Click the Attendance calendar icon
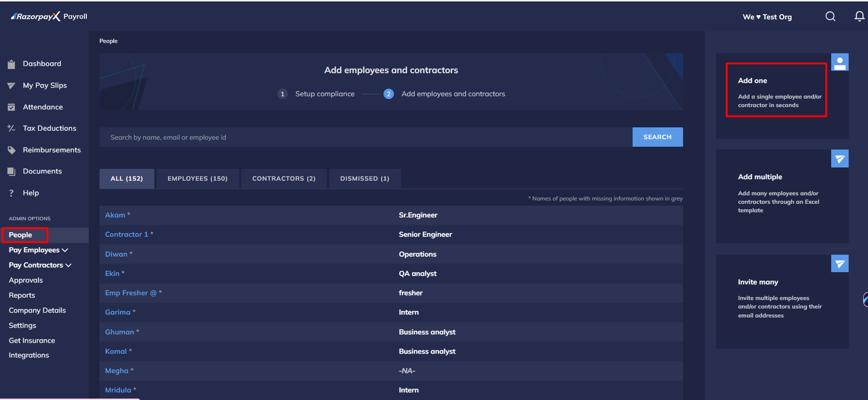The width and height of the screenshot is (868, 400). tap(11, 107)
